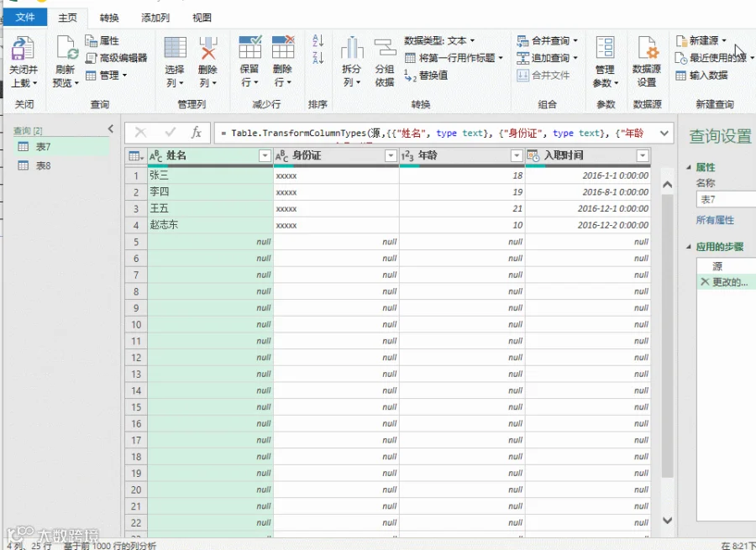Click the table select-all corner icon
Image resolution: width=756 pixels, height=550 pixels.
135,155
